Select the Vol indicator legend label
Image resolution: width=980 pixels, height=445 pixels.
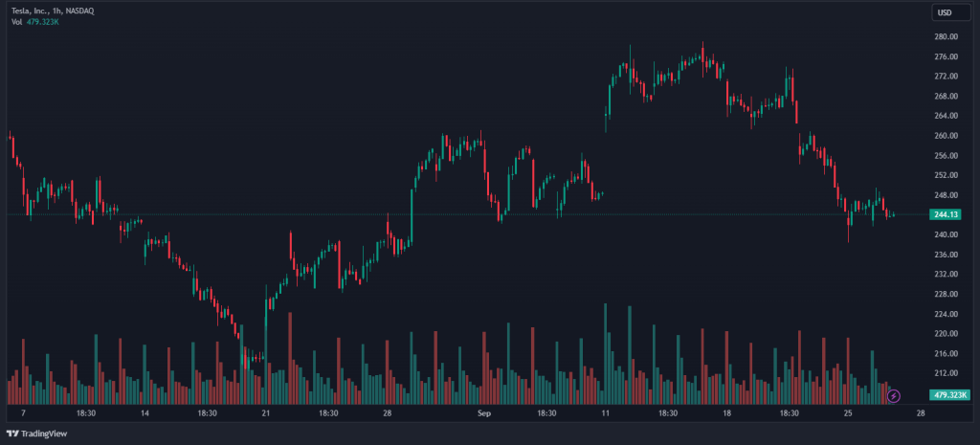point(16,21)
